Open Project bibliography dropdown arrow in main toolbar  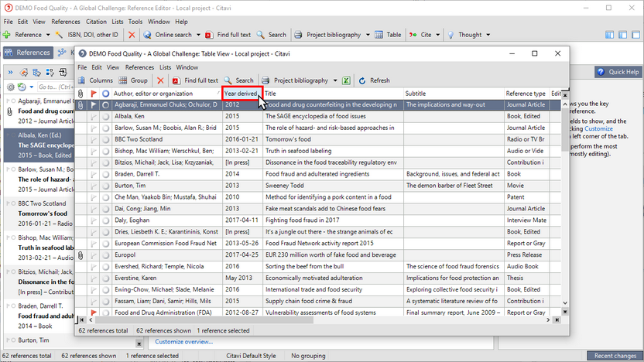(368, 35)
